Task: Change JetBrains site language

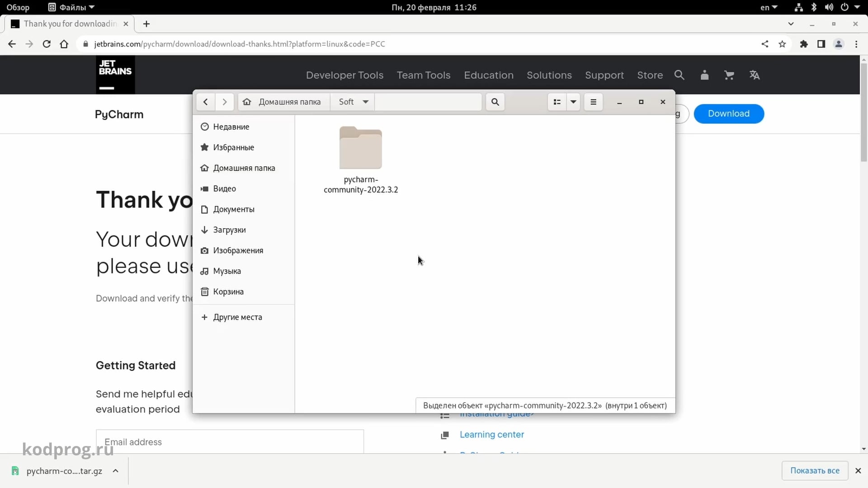Action: click(754, 75)
